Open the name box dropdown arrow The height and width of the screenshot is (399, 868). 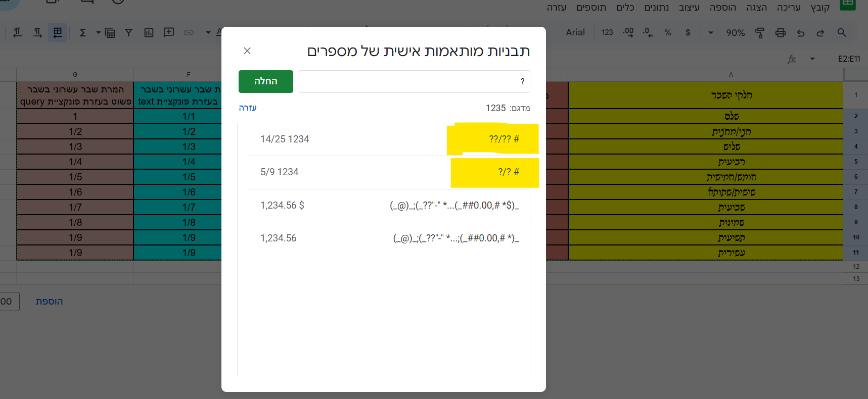point(812,59)
